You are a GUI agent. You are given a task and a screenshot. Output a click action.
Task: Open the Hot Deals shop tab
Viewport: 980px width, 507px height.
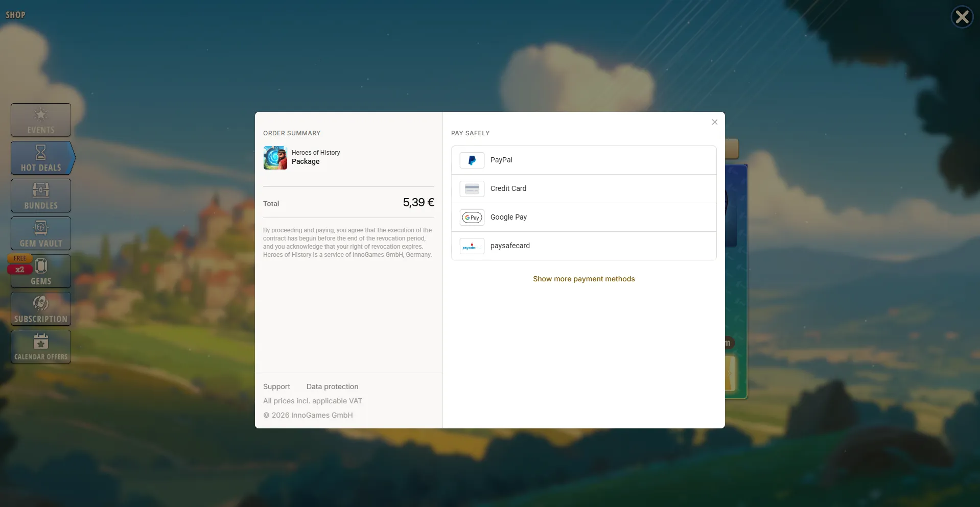[42, 158]
